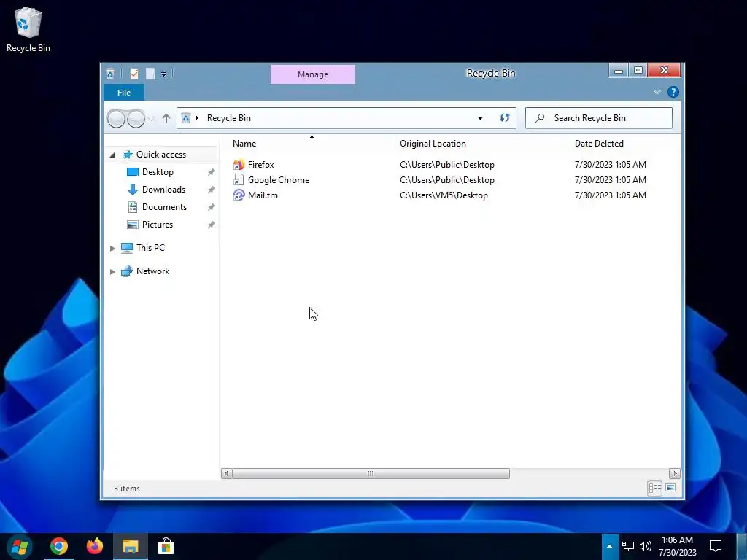This screenshot has width=747, height=560.
Task: Expand the ribbon with the chevron
Action: click(657, 92)
